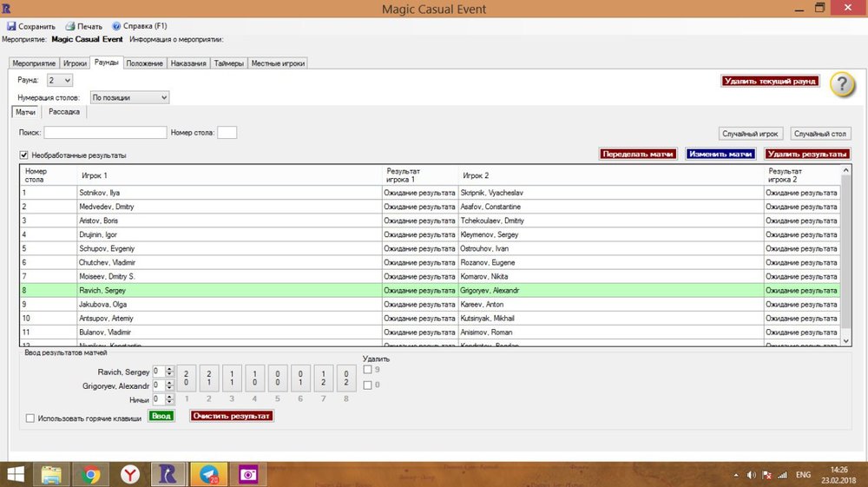This screenshot has height=487, width=868.
Task: Open Google Chrome from the taskbar
Action: 90,474
